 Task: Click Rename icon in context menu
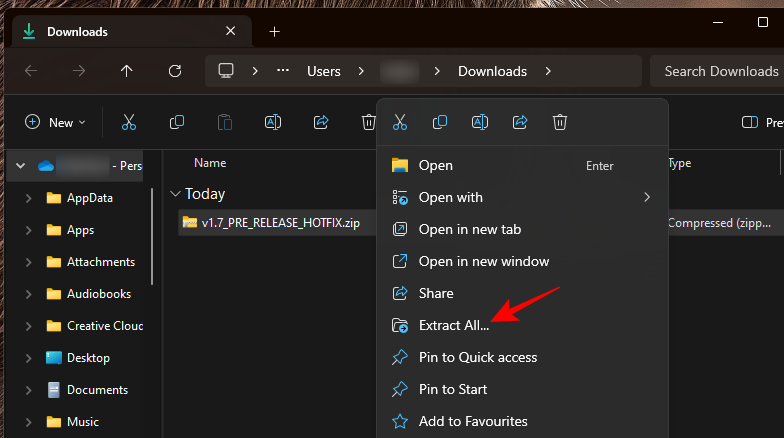point(480,122)
